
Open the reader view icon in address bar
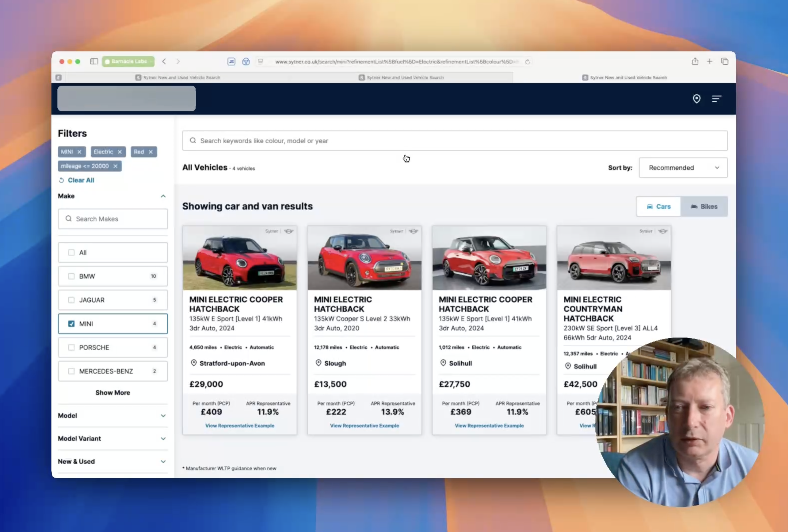pyautogui.click(x=261, y=61)
